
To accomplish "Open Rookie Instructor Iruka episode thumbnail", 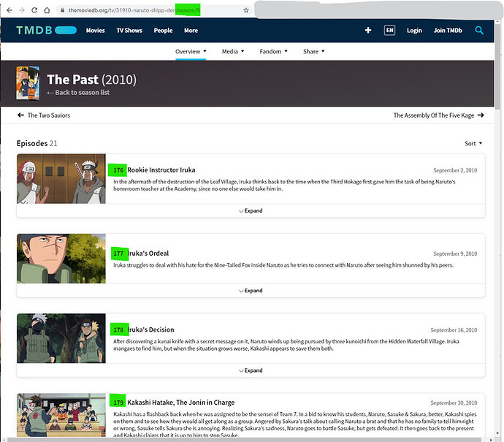I will coord(61,179).
